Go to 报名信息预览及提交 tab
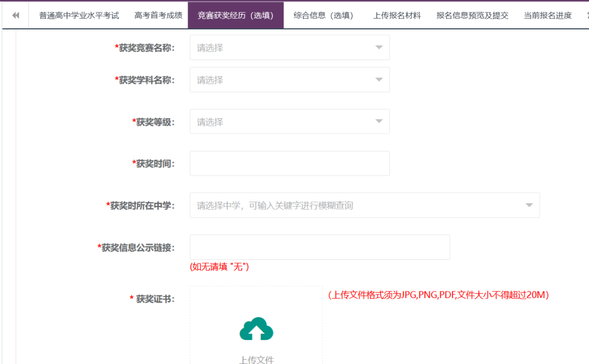The image size is (589, 364). click(x=472, y=15)
